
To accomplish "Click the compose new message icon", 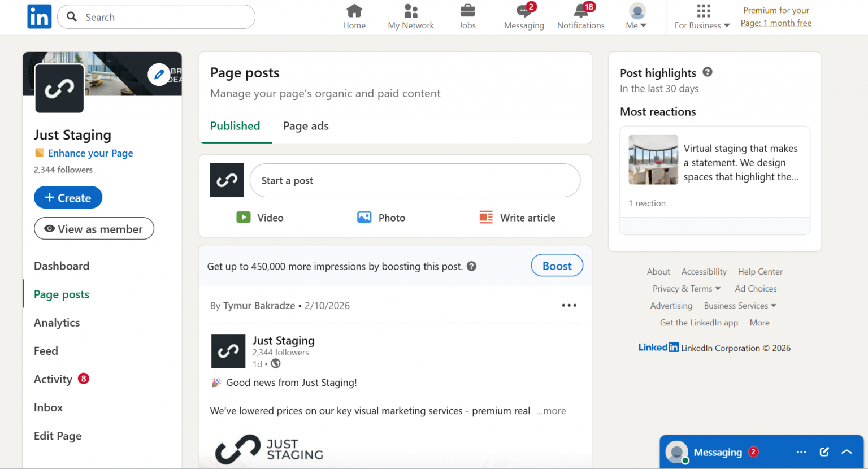I will pyautogui.click(x=824, y=452).
